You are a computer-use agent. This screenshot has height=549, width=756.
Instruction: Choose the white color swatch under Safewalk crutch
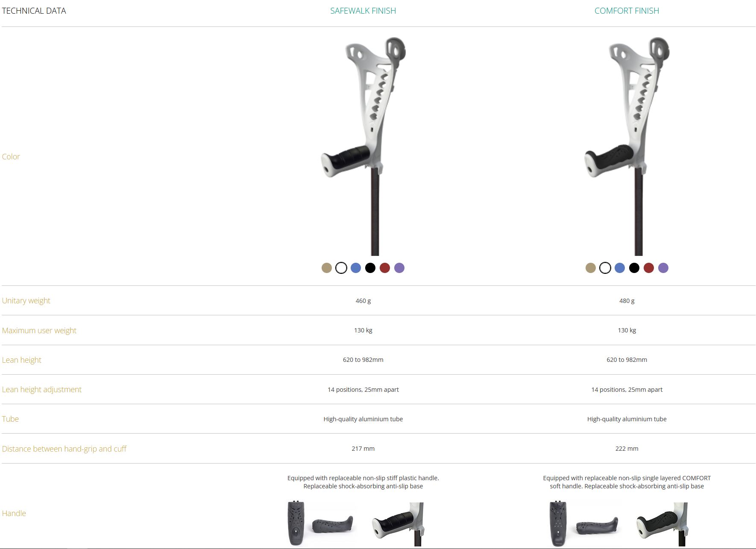tap(341, 268)
